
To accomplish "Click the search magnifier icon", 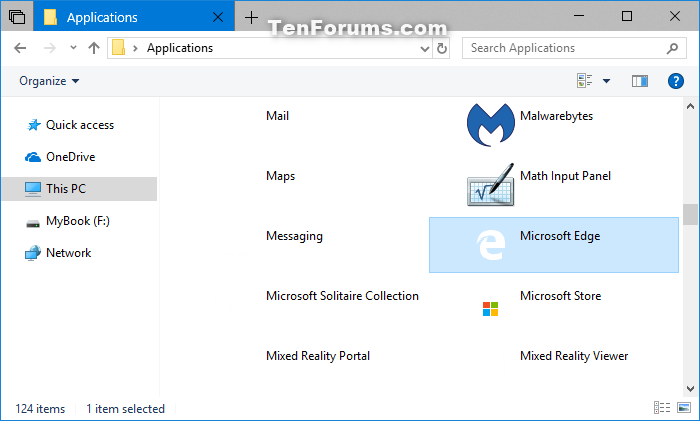I will [672, 48].
